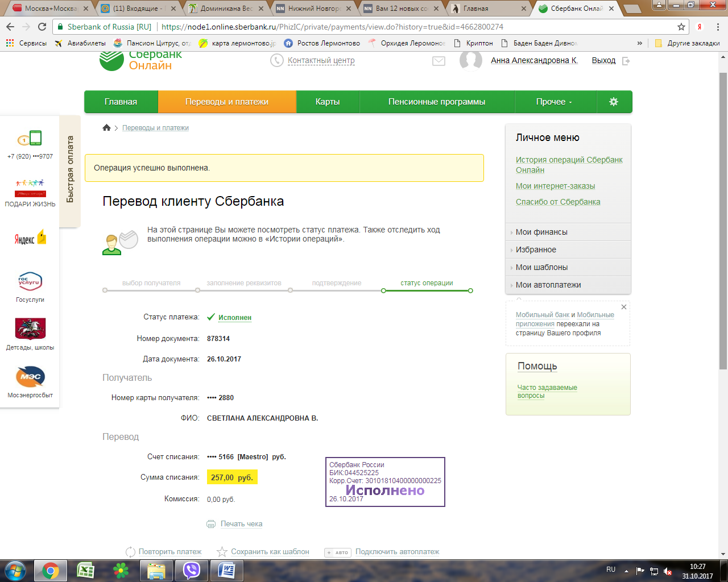Screen dimensions: 728x582
Task: Click the Выход logout link
Action: click(603, 60)
